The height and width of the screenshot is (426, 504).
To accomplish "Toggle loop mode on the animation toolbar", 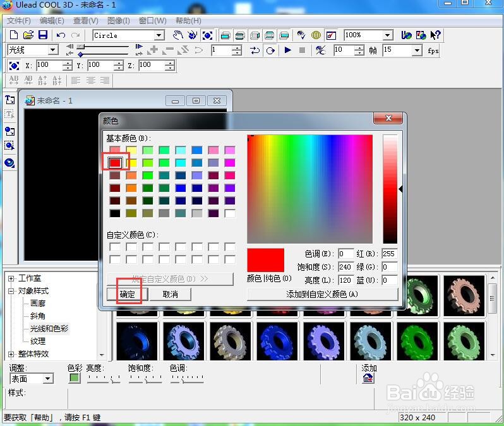I will tap(270, 50).
